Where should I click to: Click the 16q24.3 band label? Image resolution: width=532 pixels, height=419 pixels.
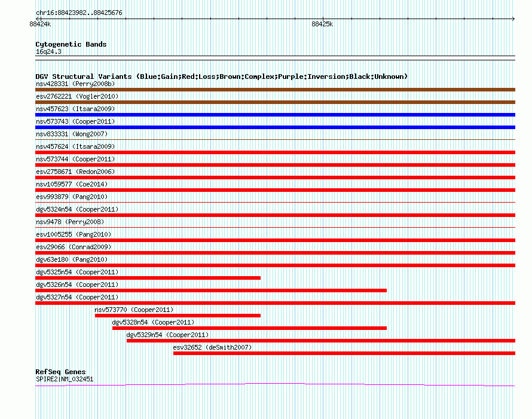[x=48, y=51]
